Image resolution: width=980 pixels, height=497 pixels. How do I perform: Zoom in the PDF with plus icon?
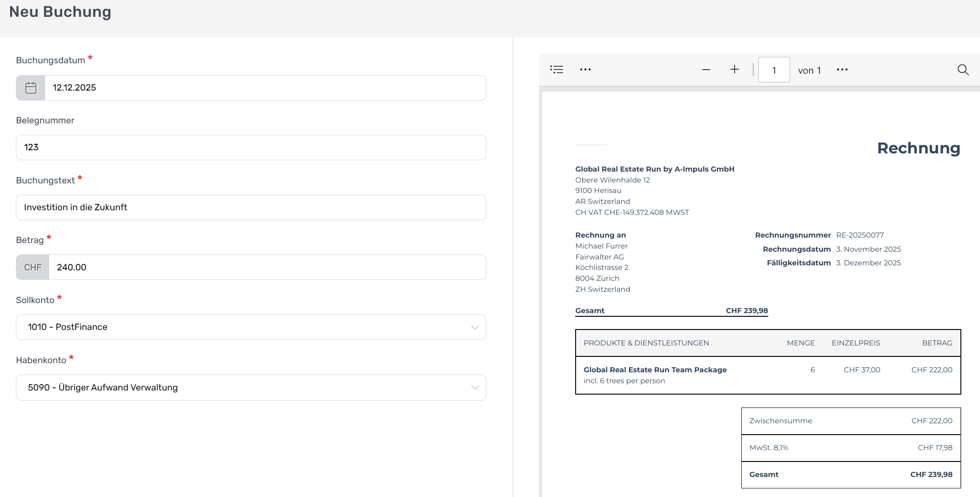[734, 70]
